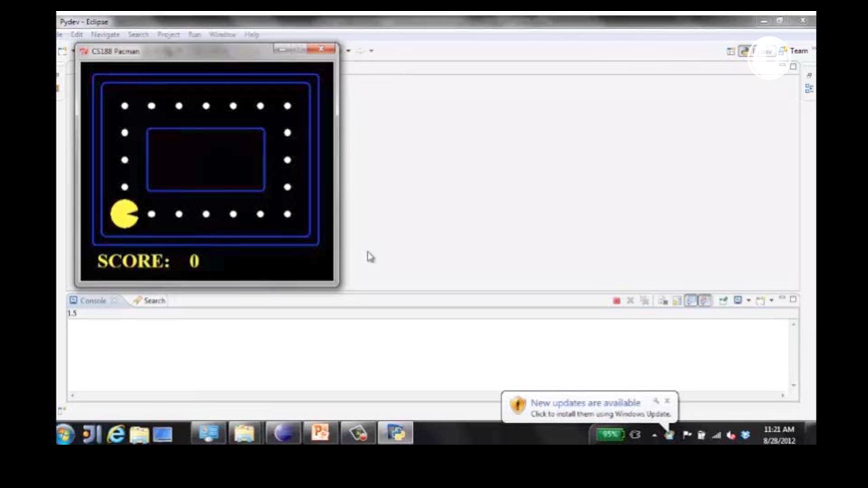Click the top icon in the right trim bar
The height and width of the screenshot is (488, 868).
(809, 75)
